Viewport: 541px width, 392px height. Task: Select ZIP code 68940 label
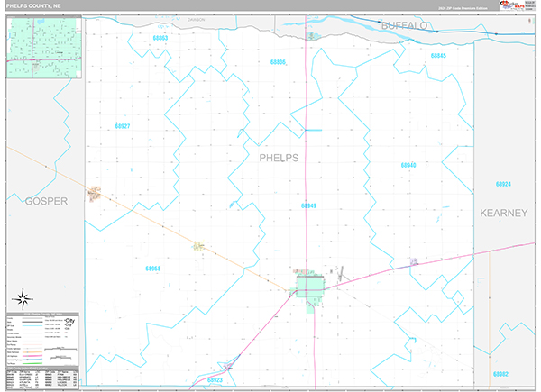(408, 165)
